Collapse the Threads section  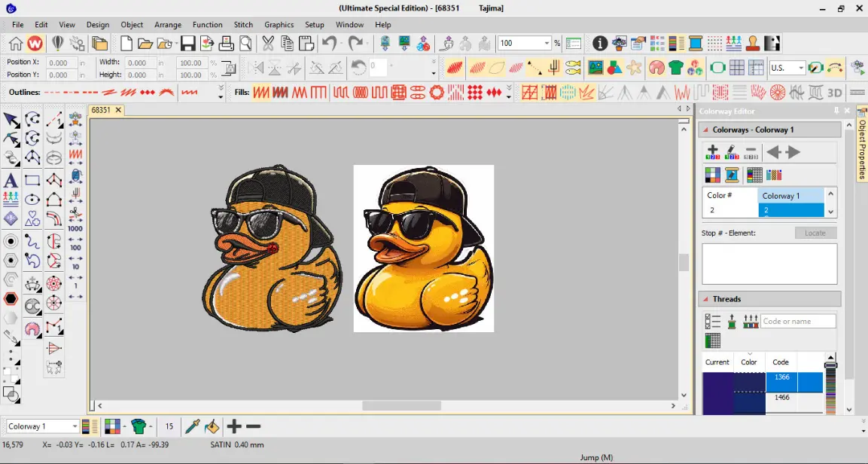(x=706, y=299)
